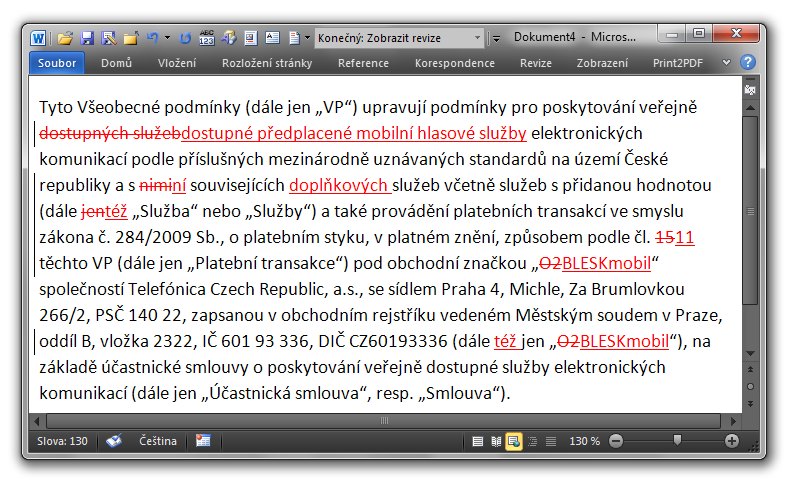Click the vertical scrollbar down arrow
The height and width of the screenshot is (484, 795).
[x=750, y=353]
